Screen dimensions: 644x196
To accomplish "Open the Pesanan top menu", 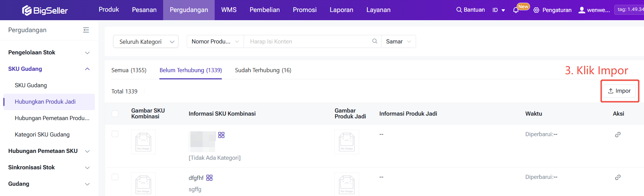I will pyautogui.click(x=144, y=10).
